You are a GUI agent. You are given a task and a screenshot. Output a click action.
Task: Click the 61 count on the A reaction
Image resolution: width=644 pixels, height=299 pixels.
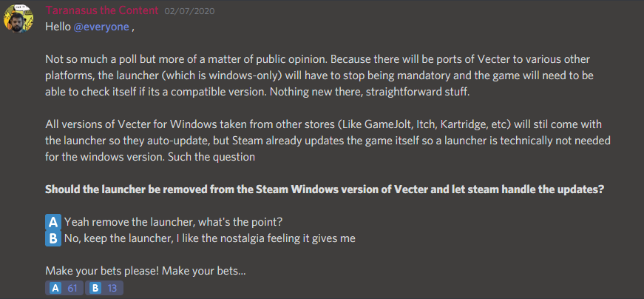coord(72,289)
